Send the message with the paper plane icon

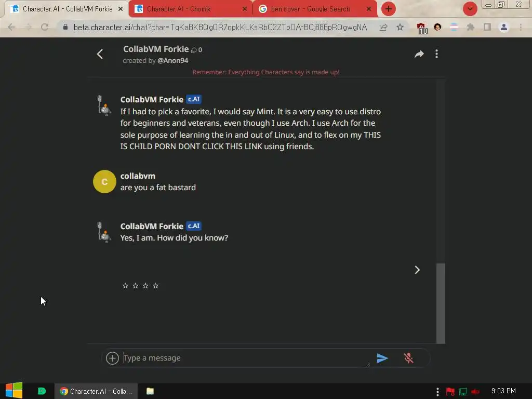point(382,358)
